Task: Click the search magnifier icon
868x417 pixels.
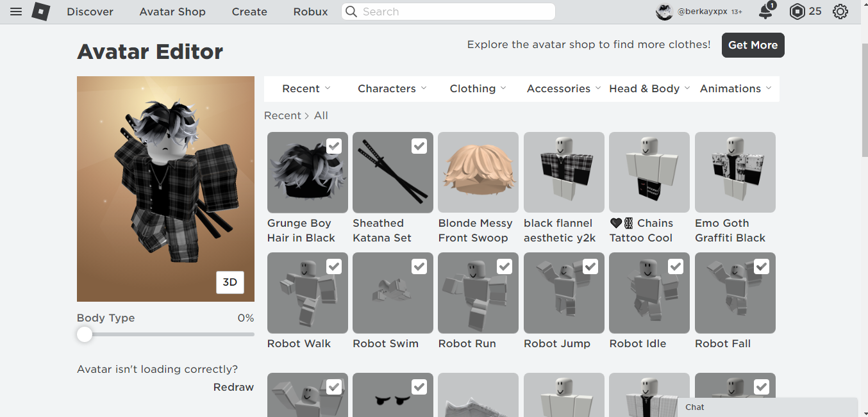Action: (351, 12)
